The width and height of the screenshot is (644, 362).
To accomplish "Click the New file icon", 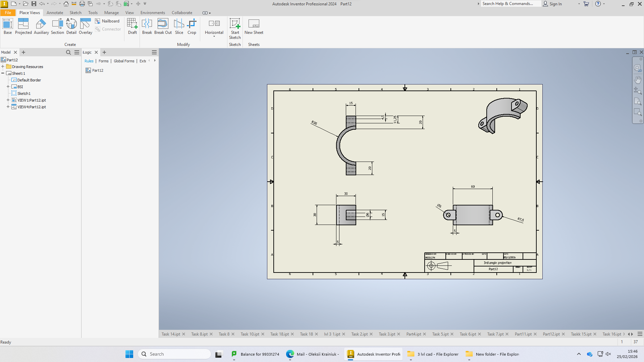I will (x=14, y=4).
